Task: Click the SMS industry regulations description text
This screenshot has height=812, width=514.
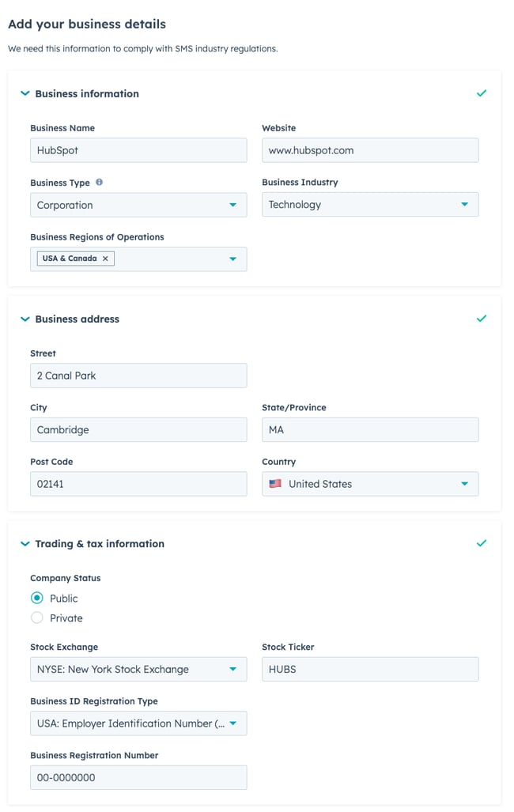Action: [143, 49]
